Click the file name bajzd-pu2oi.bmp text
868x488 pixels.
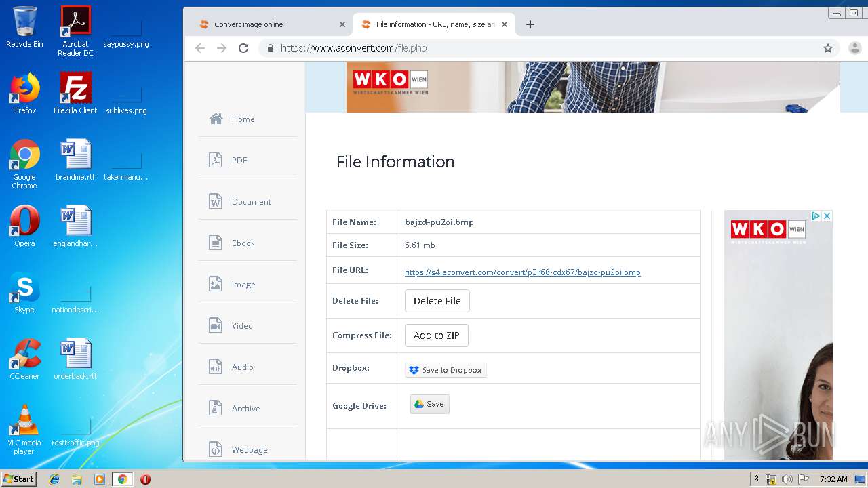click(x=439, y=222)
